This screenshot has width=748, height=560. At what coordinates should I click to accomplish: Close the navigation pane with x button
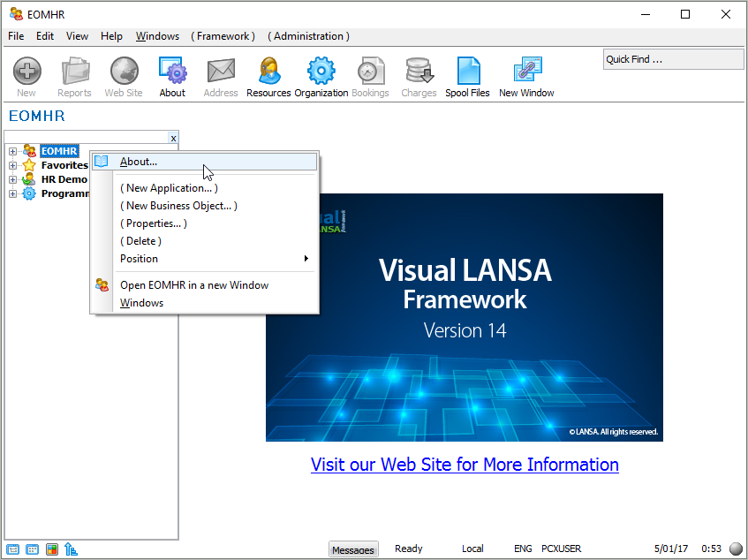pos(174,139)
